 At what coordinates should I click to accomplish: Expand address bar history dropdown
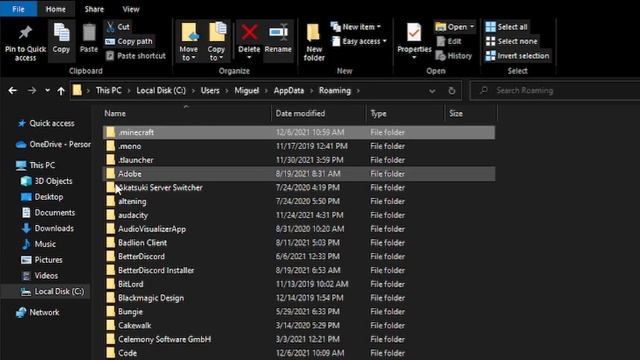click(432, 91)
